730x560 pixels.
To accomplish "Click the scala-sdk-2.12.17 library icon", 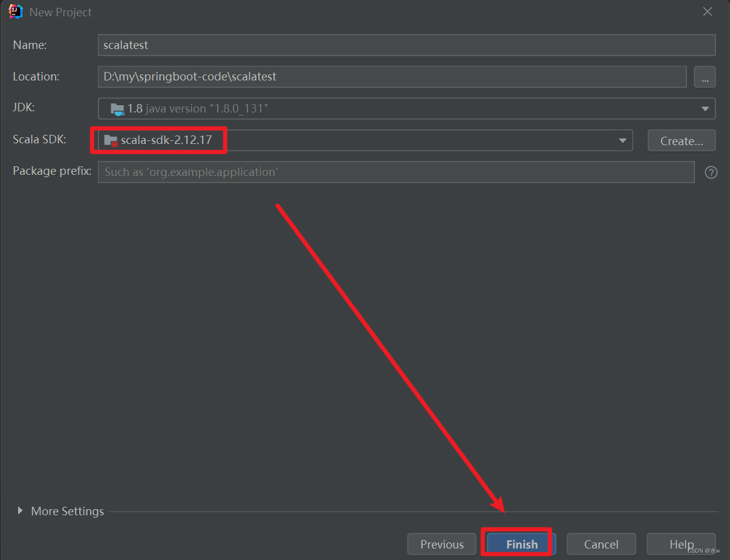I will click(111, 140).
